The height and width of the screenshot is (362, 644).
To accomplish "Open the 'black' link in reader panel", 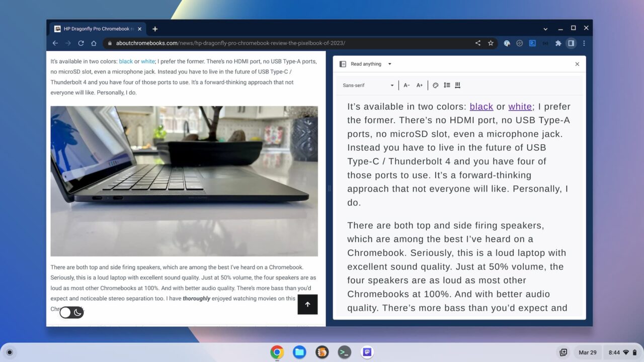I will tap(481, 107).
